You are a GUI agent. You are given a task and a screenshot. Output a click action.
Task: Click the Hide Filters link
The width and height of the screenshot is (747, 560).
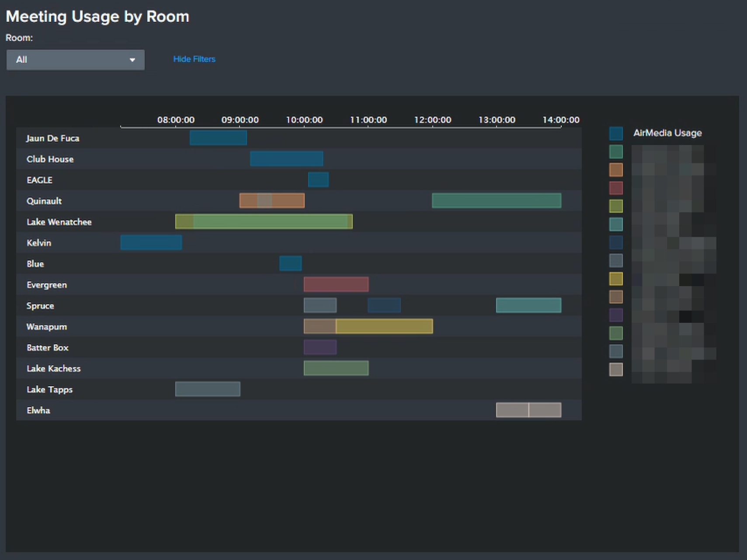click(194, 59)
